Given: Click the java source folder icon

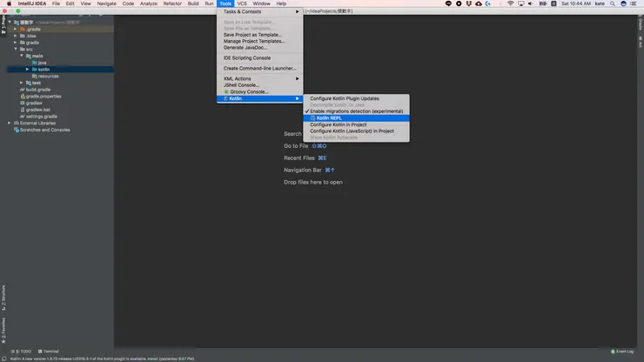Looking at the screenshot, I should tap(35, 63).
